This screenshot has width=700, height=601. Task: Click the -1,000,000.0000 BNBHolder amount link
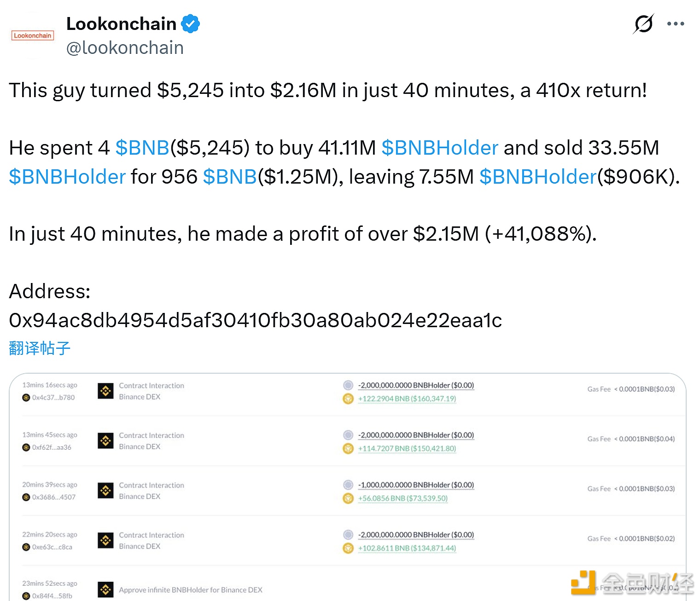[x=416, y=485]
